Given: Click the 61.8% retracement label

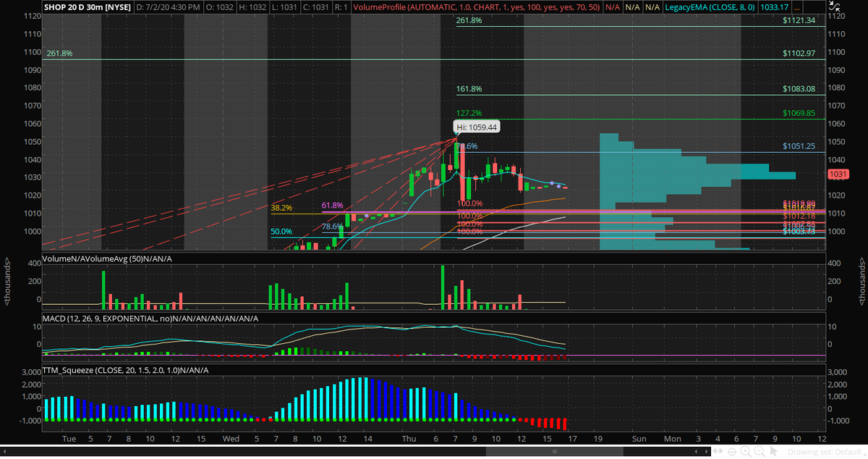Looking at the screenshot, I should (x=332, y=206).
